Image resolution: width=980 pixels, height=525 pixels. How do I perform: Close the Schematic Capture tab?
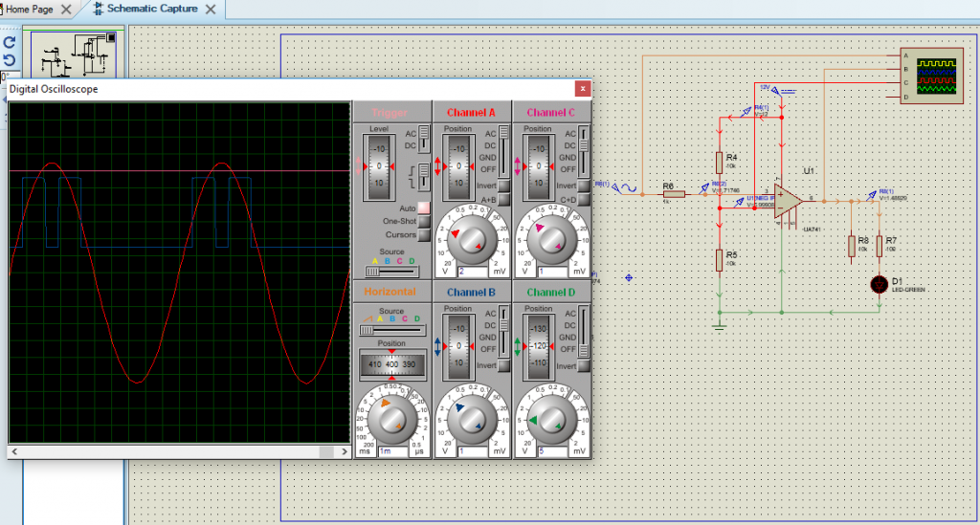point(212,10)
